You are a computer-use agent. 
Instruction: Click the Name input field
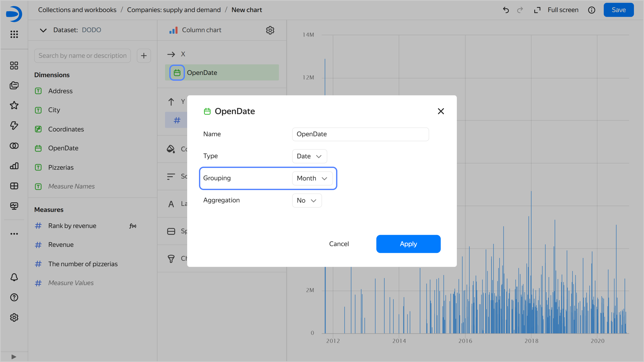360,134
